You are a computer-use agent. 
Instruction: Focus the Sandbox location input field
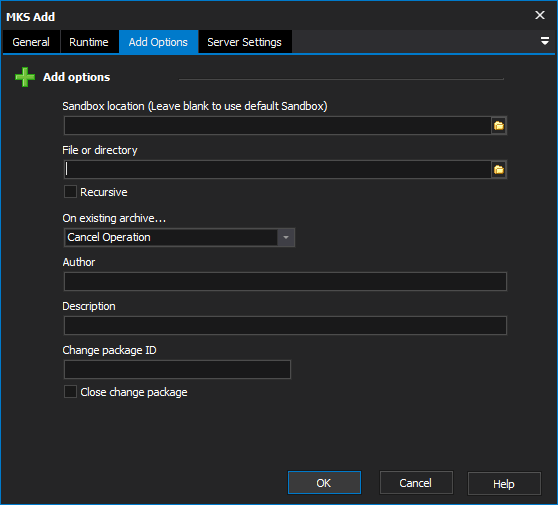coord(278,126)
